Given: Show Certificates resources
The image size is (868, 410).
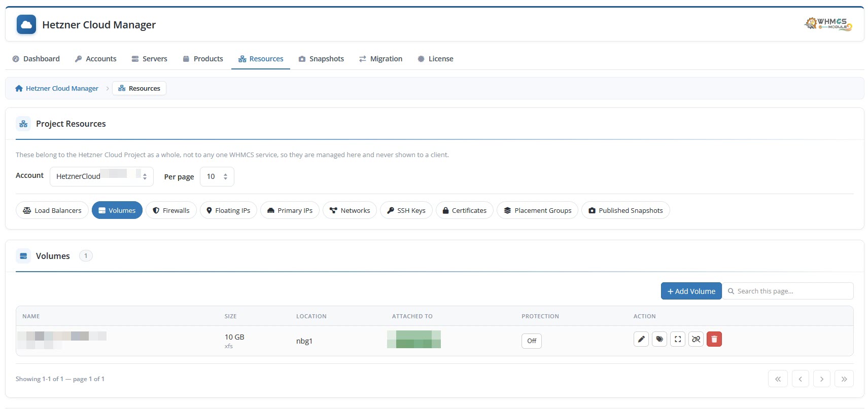Looking at the screenshot, I should 465,210.
